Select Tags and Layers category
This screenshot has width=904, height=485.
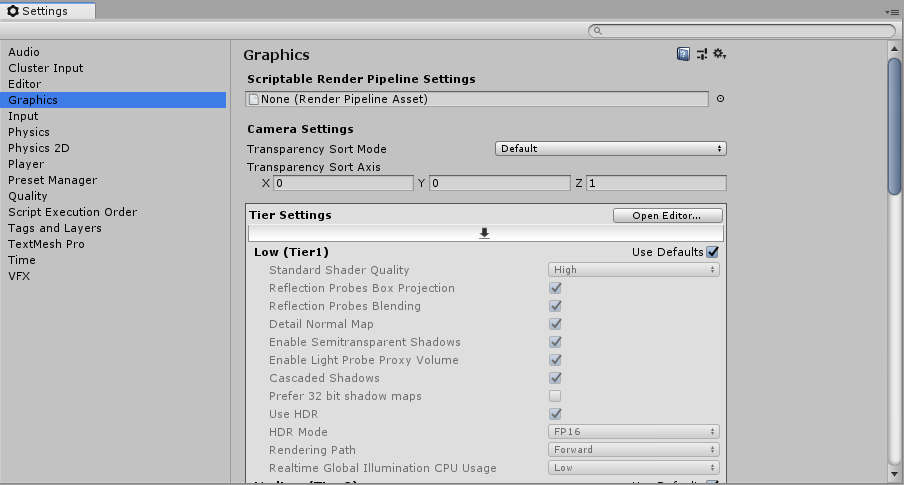(x=113, y=228)
